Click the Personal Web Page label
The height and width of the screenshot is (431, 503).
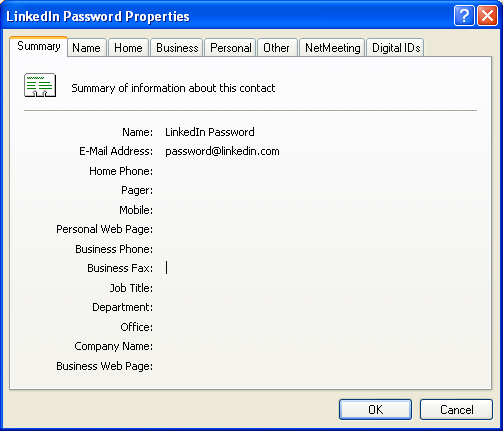(x=104, y=229)
